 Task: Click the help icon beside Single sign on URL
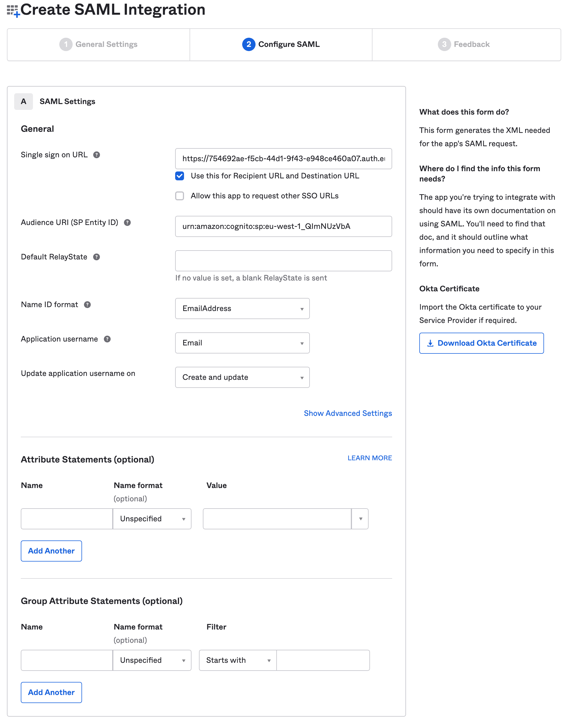point(96,155)
